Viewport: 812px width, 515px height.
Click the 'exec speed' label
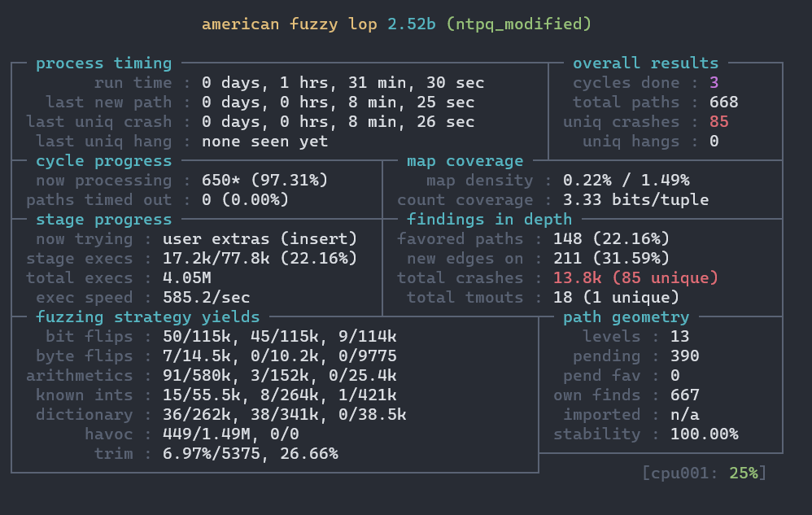pyautogui.click(x=84, y=298)
